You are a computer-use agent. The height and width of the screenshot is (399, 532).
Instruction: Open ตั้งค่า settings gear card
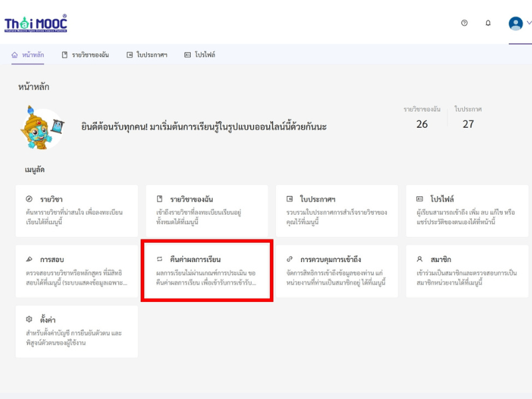click(76, 331)
